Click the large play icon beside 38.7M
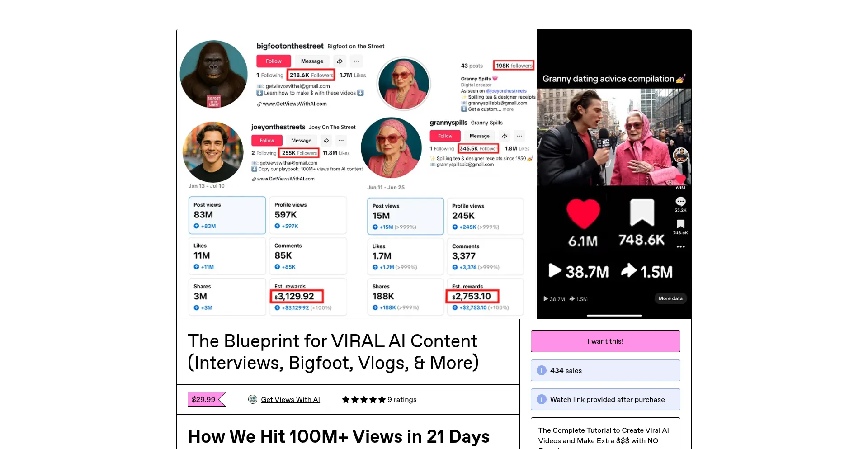This screenshot has height=449, width=868. [x=554, y=270]
